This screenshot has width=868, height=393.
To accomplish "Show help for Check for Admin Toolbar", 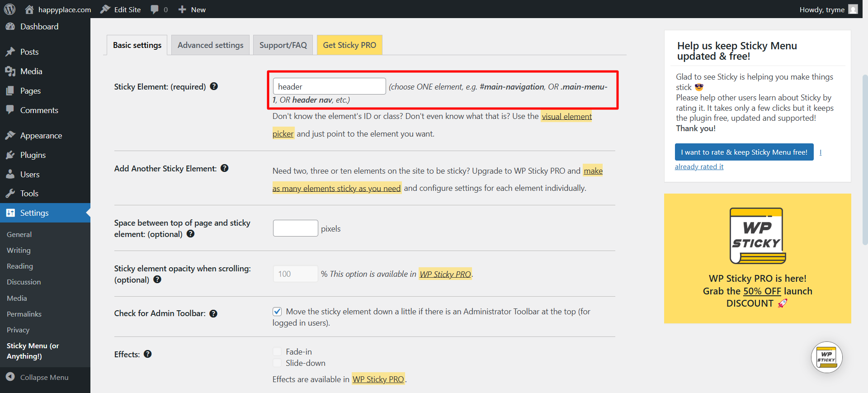I will (213, 313).
